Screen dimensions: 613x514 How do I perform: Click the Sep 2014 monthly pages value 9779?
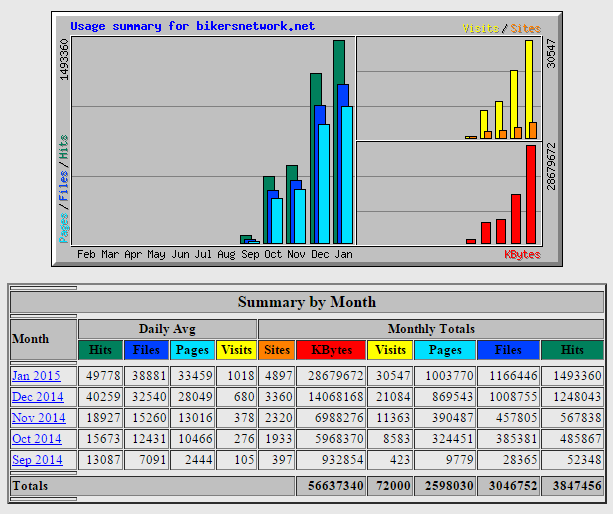pos(460,460)
